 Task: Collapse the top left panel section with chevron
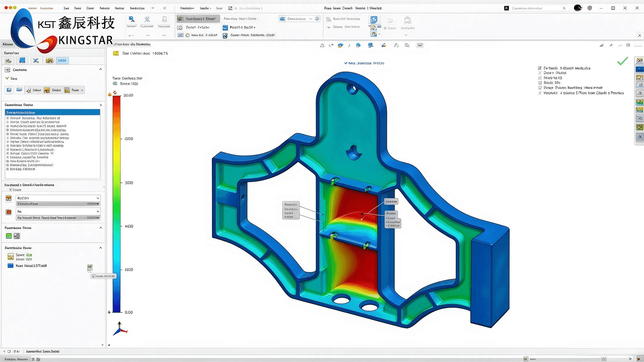click(101, 69)
